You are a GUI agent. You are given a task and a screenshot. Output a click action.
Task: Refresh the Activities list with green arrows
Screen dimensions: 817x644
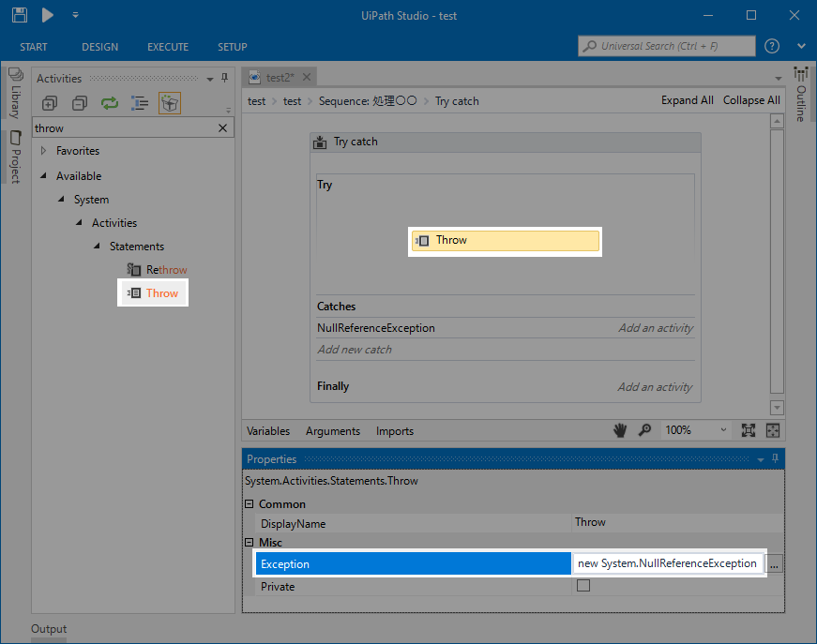tap(110, 103)
